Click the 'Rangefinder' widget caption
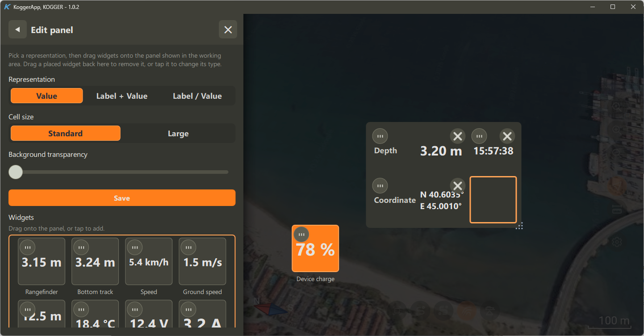This screenshot has height=336, width=644. pos(42,292)
